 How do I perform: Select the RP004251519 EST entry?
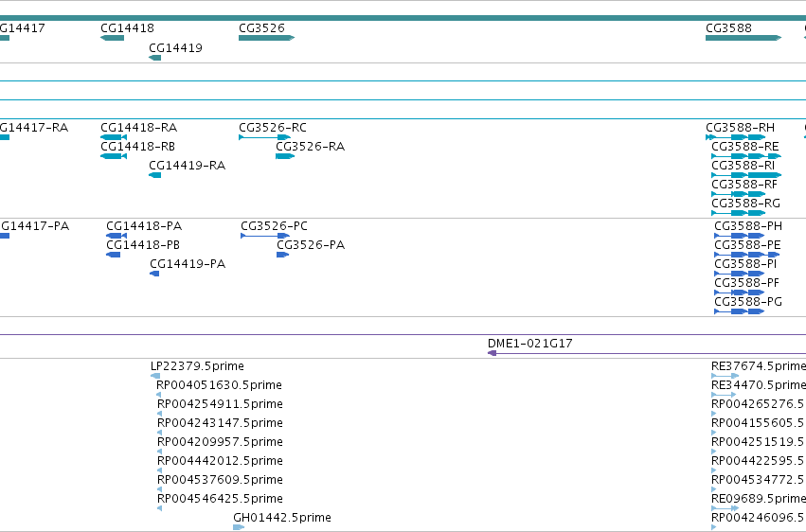pos(714,452)
